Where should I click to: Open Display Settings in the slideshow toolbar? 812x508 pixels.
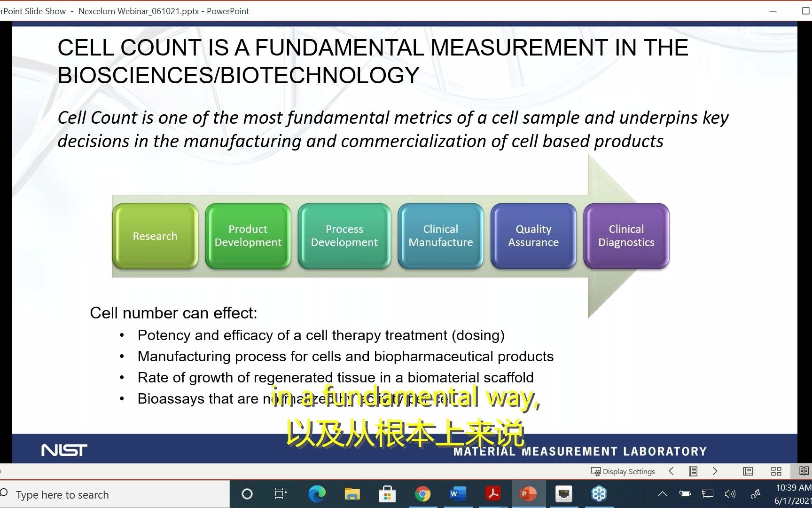[x=623, y=471]
